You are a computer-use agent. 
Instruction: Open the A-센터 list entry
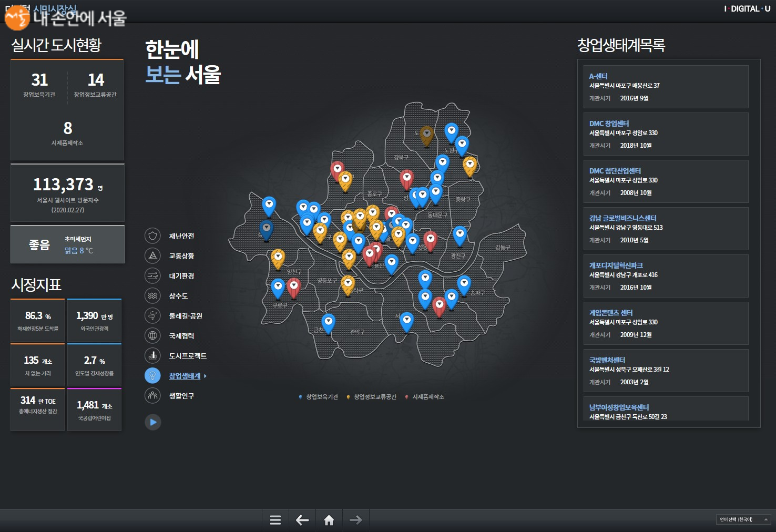click(x=666, y=87)
